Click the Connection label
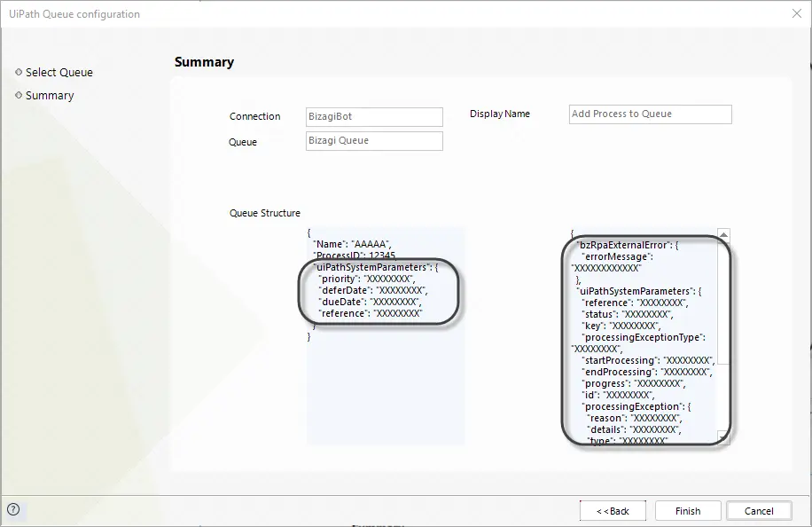The image size is (812, 527). click(x=254, y=116)
